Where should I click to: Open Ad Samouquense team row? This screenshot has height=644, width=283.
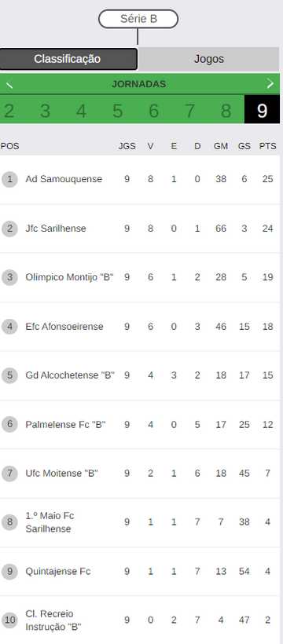(x=140, y=179)
